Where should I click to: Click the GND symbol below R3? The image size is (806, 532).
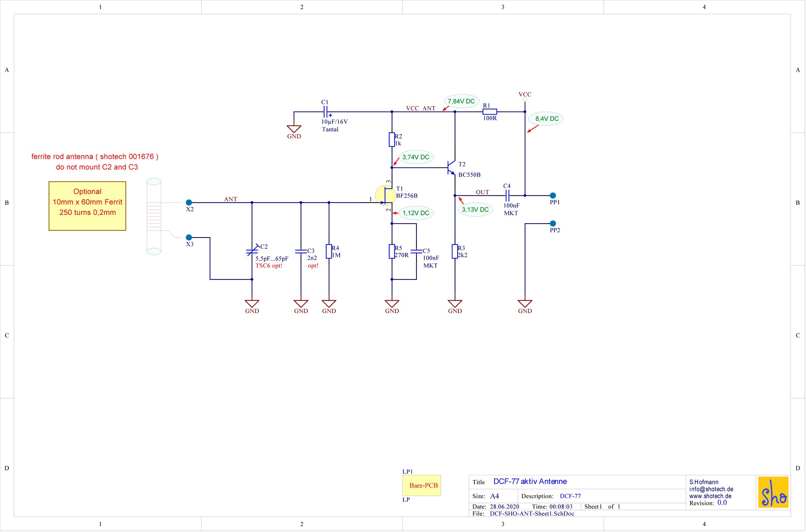[x=455, y=304]
